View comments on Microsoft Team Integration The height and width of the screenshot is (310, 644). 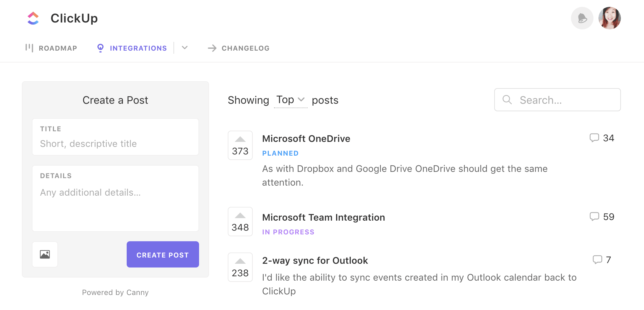click(x=602, y=217)
